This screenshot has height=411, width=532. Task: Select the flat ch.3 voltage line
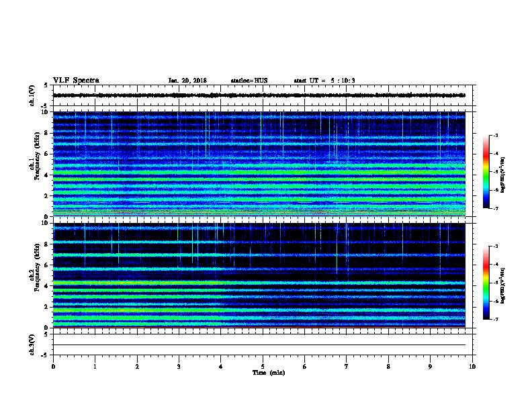[x=259, y=345]
